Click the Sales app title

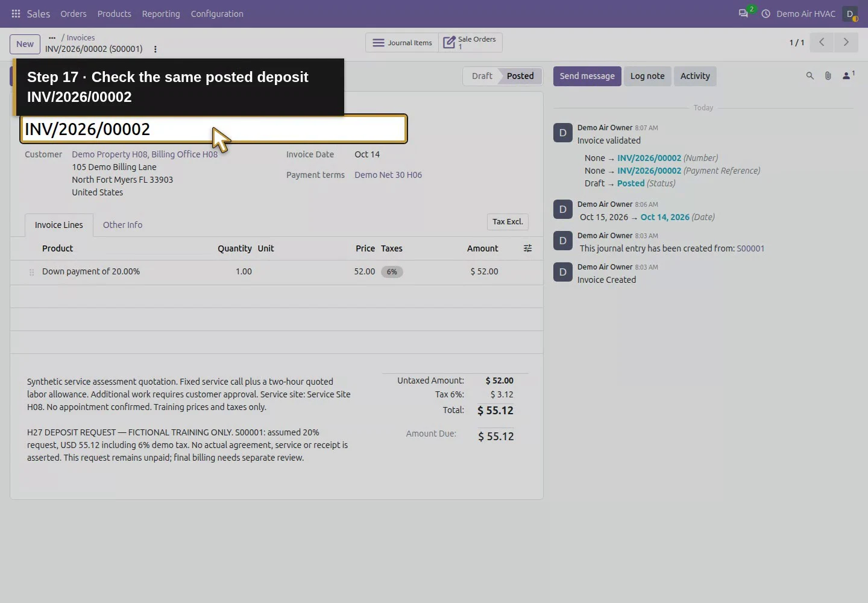(x=38, y=13)
